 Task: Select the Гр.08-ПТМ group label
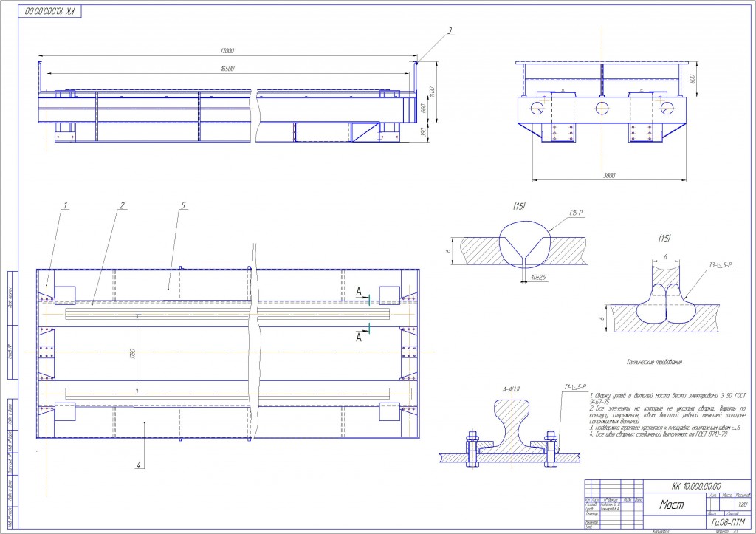pyautogui.click(x=728, y=522)
